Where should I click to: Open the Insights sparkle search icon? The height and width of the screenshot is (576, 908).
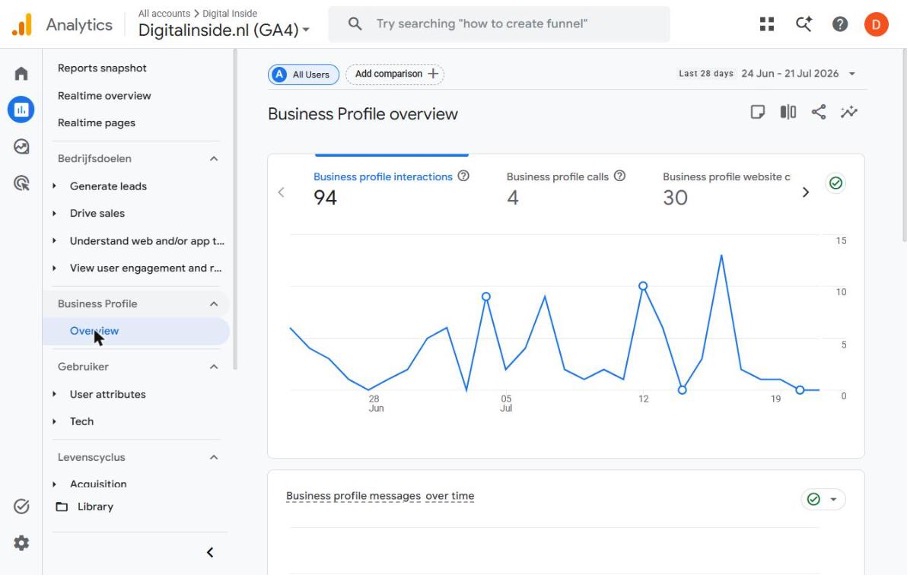point(804,24)
